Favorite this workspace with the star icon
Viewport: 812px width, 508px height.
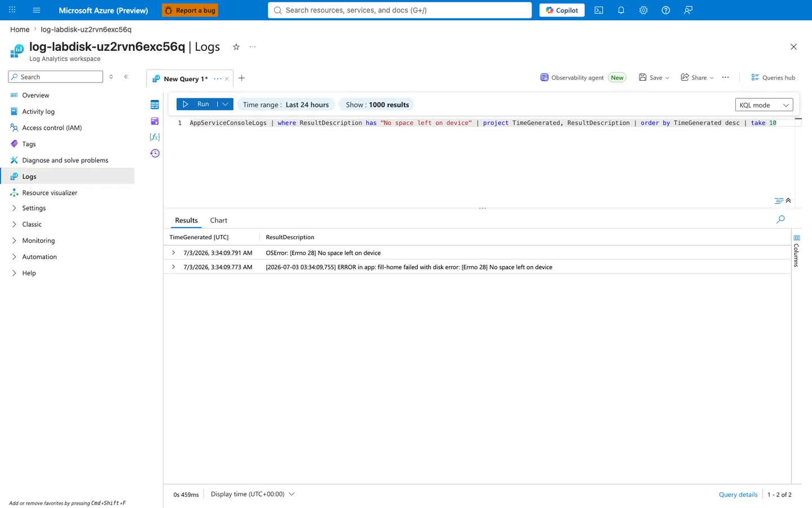(236, 47)
